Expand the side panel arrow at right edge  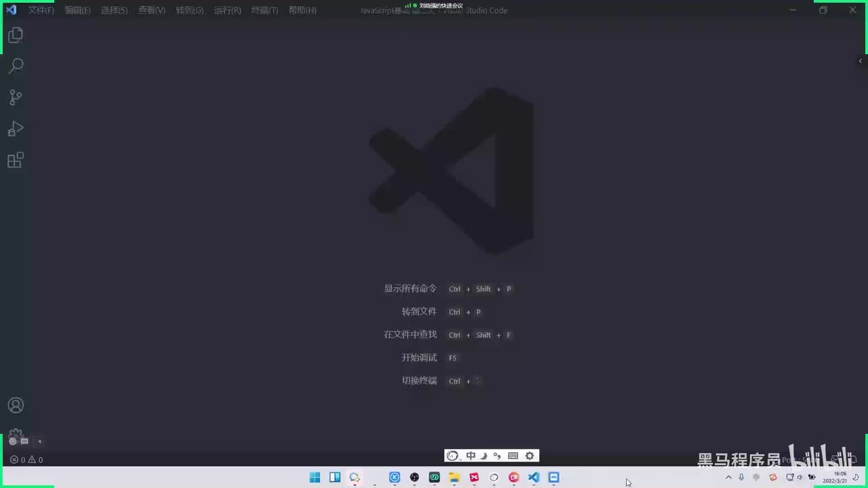click(x=861, y=61)
